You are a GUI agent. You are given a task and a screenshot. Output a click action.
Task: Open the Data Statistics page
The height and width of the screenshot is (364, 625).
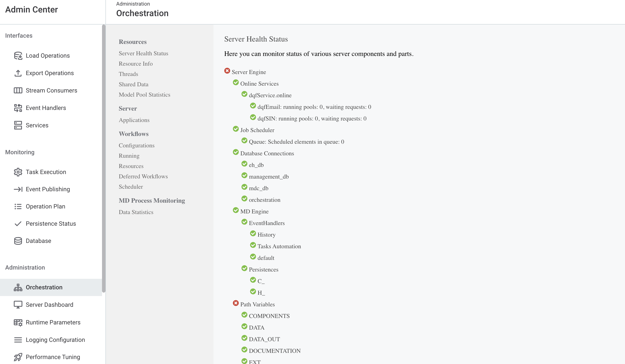pos(136,212)
